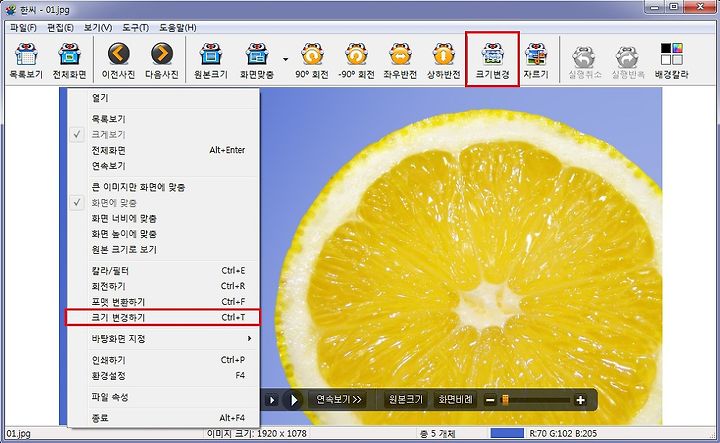Fit image with 화면맞춤 toolbar icon
Screen dimensions: 720x443
[257, 61]
